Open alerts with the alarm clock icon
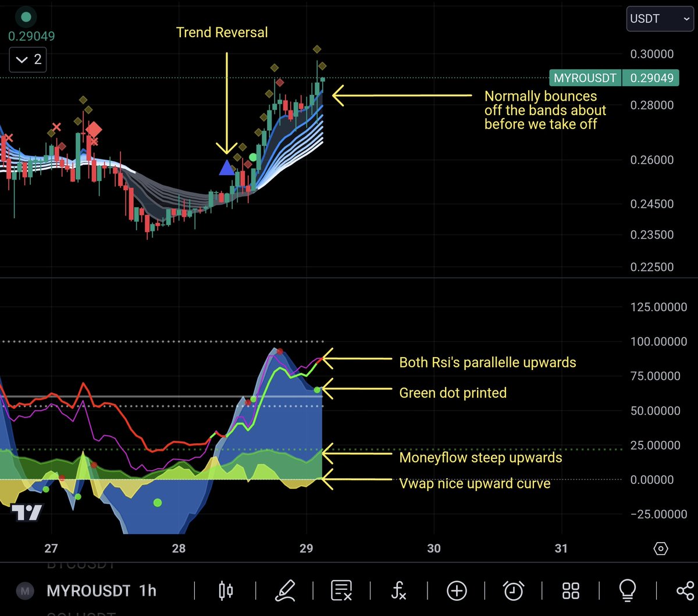The width and height of the screenshot is (698, 616). pos(513,590)
